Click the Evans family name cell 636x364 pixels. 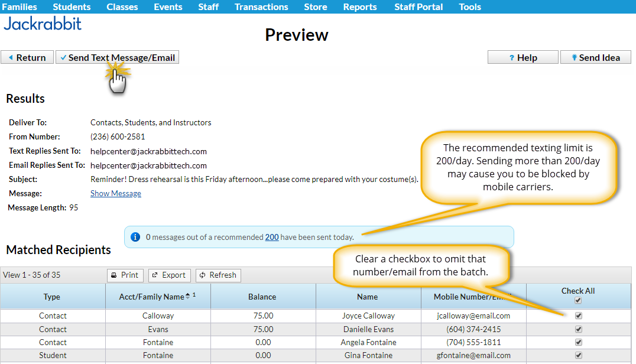coord(158,329)
